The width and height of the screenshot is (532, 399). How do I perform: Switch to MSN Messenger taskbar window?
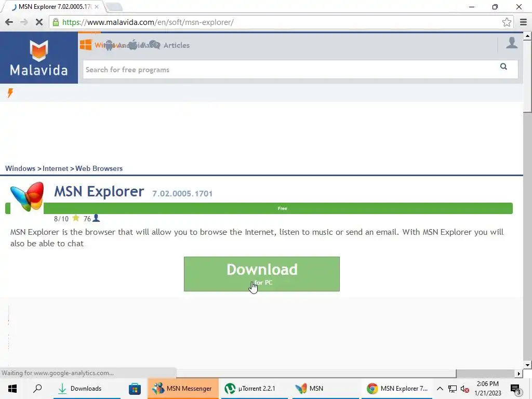tap(183, 389)
